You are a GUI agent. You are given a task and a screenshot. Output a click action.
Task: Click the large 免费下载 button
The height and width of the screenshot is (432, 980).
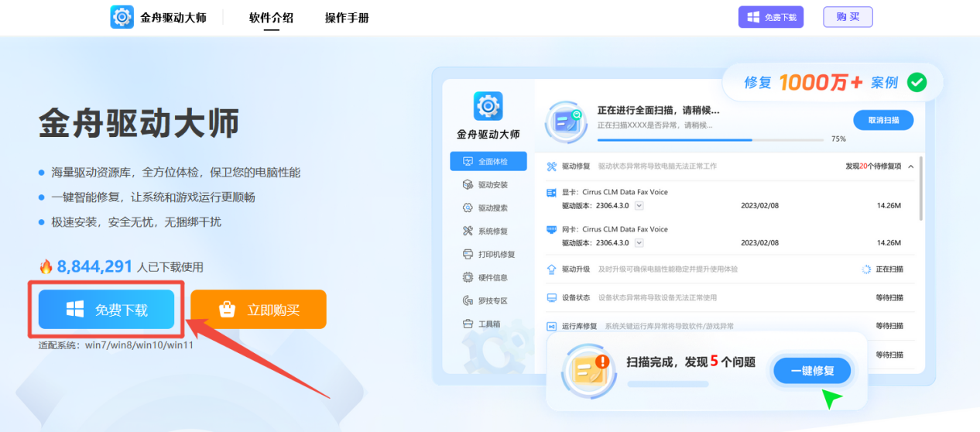[107, 310]
